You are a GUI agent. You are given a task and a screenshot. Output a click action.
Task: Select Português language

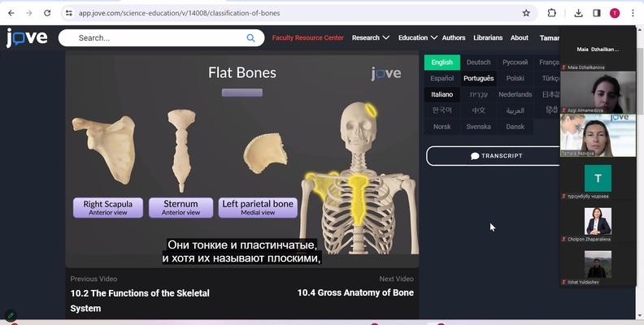coord(478,78)
